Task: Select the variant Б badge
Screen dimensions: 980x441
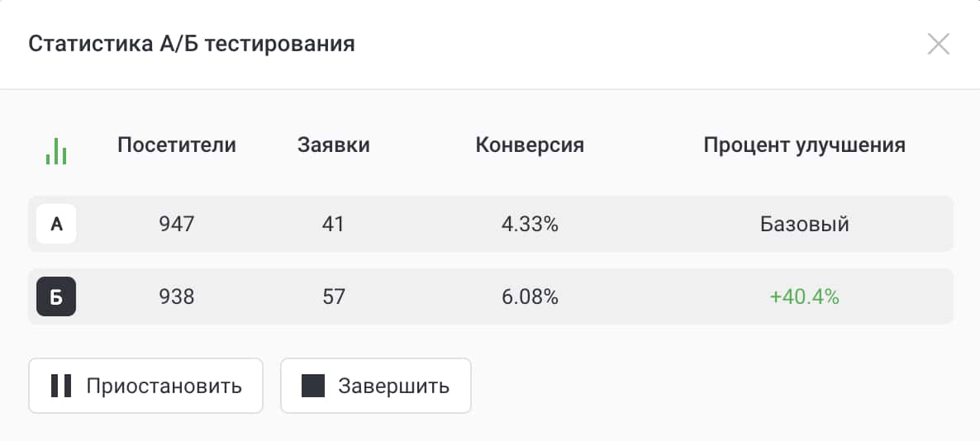Action: pos(56,297)
